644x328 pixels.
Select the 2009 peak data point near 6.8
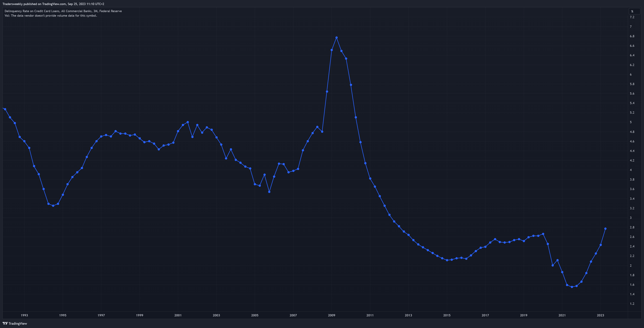(336, 37)
